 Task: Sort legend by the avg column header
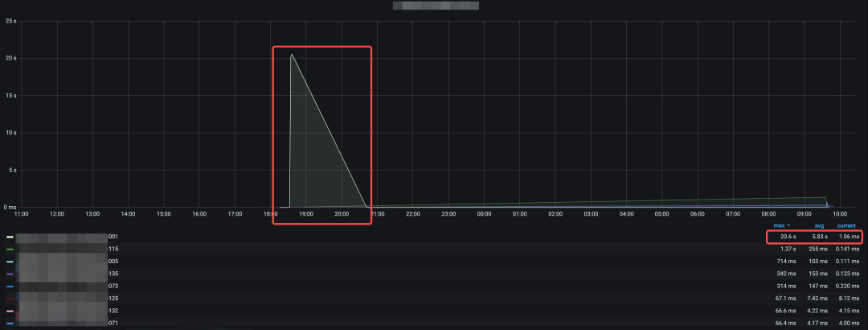(819, 225)
